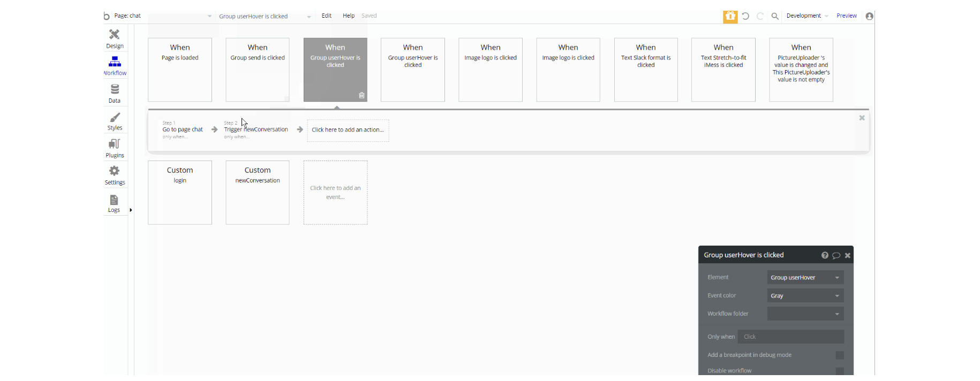Image resolution: width=980 pixels, height=381 pixels.
Task: Click the Preview link
Action: coord(847,16)
